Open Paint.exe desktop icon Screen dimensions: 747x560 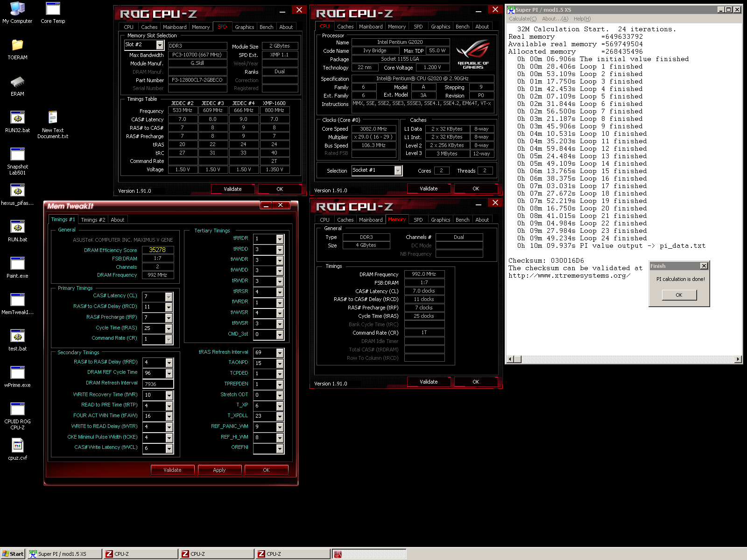(17, 268)
